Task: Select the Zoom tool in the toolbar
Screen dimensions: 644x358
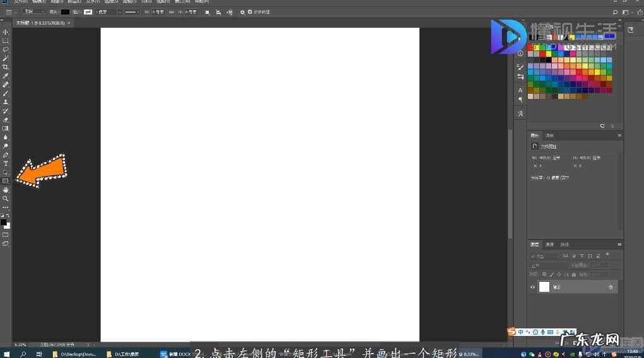Action: (6, 199)
